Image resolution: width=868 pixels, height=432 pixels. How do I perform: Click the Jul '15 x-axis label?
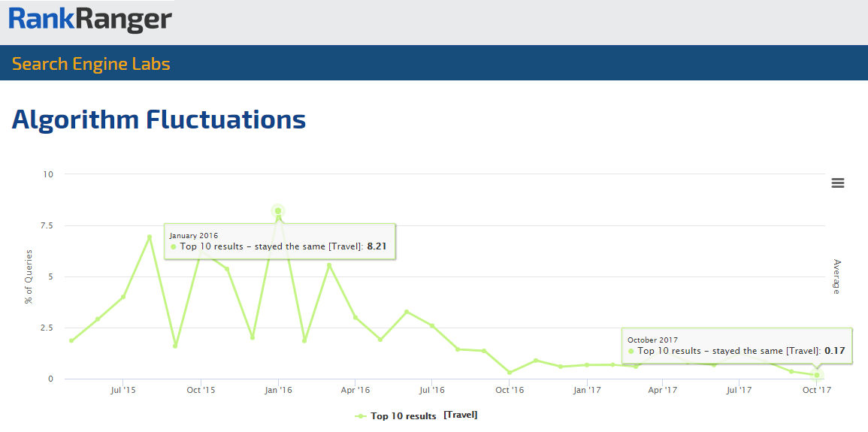(122, 390)
